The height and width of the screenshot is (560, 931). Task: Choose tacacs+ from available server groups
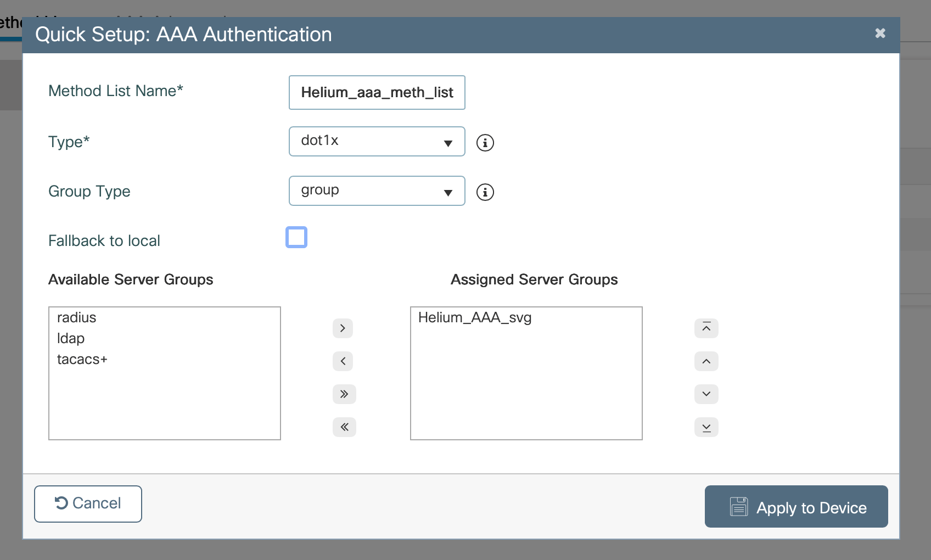pyautogui.click(x=82, y=360)
